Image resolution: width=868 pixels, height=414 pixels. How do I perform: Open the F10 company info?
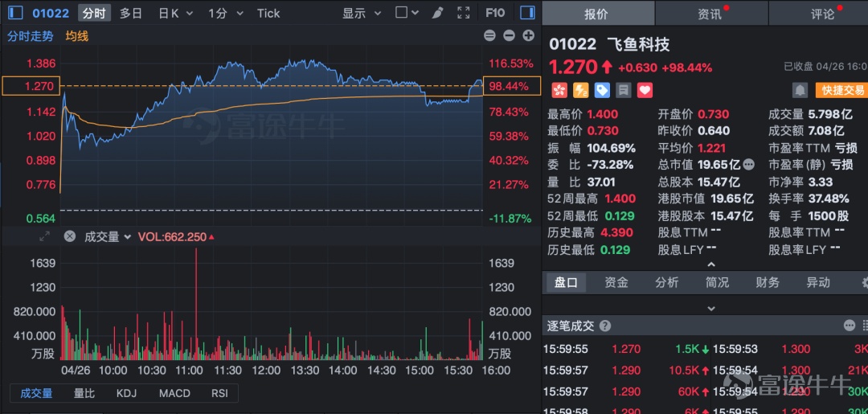[x=495, y=13]
